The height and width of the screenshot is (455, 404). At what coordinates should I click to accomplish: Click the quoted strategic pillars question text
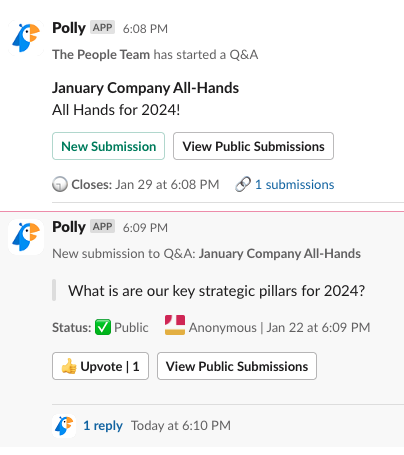(x=217, y=291)
